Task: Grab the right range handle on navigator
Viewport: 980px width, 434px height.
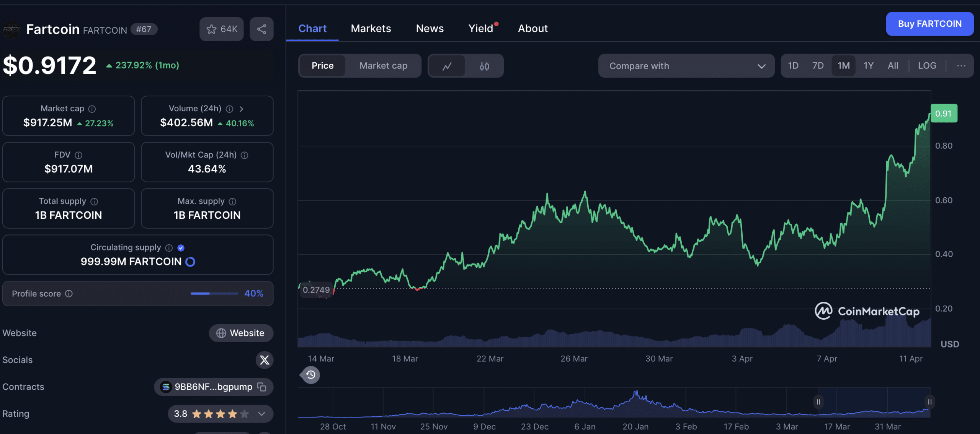Action: point(929,402)
